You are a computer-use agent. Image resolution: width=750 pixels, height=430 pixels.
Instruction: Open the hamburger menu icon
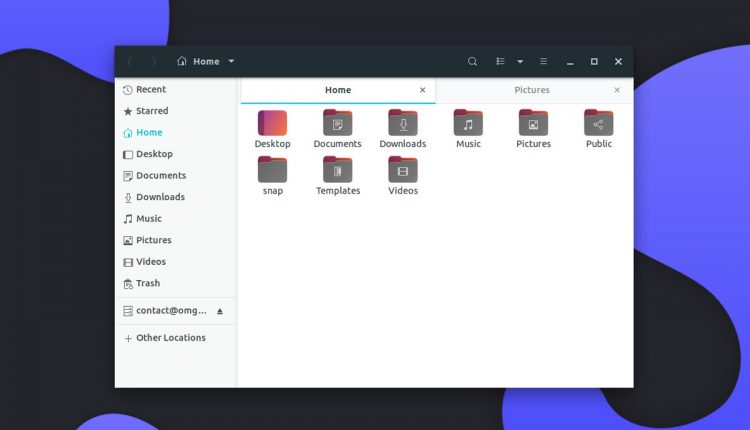pos(543,61)
